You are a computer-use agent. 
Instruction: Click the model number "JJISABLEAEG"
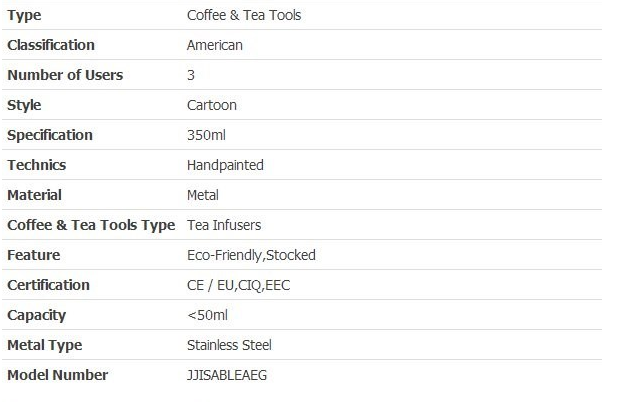[x=227, y=375]
